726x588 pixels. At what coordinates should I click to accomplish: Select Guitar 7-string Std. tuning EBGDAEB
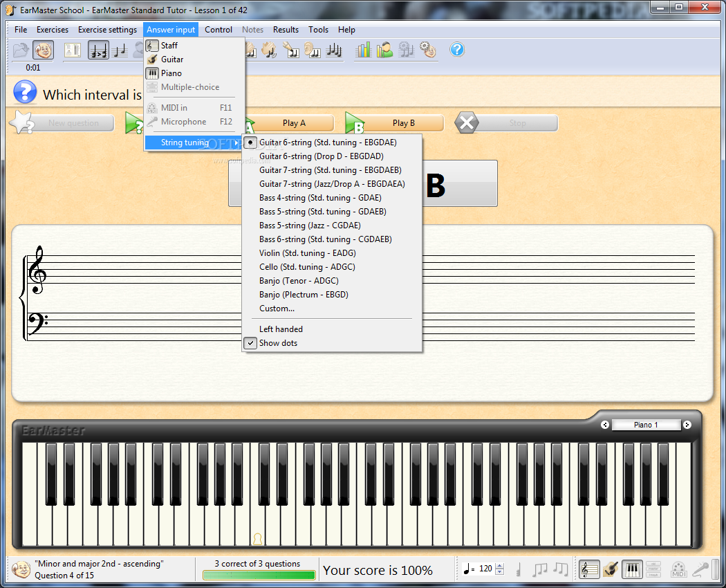[x=332, y=170]
